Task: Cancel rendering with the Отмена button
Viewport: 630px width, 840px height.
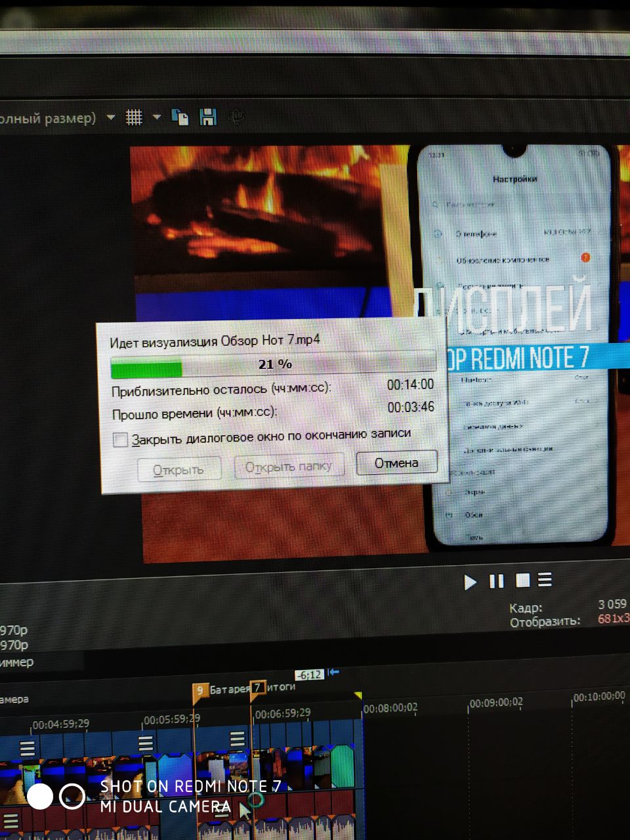Action: click(x=396, y=463)
